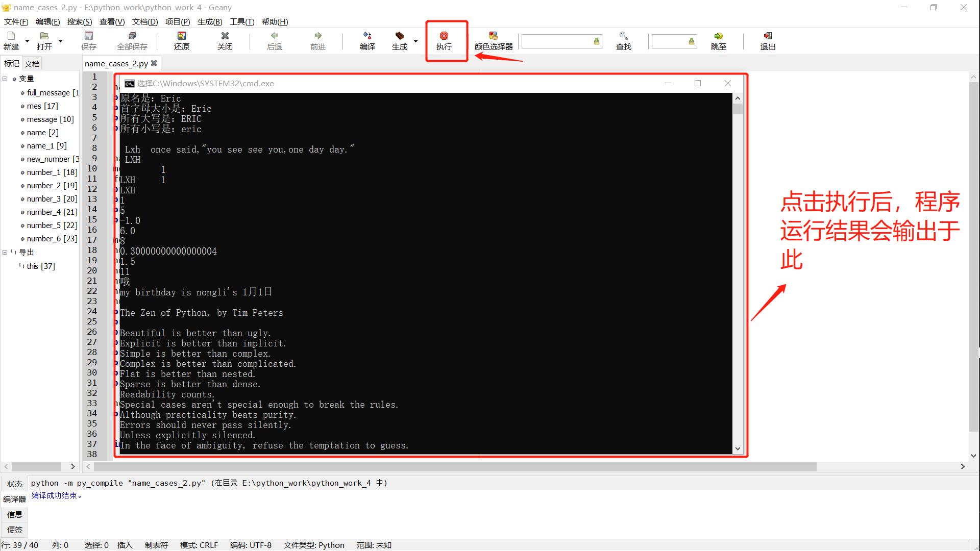Click the editor vertical scrollbar thumb

tap(973, 257)
